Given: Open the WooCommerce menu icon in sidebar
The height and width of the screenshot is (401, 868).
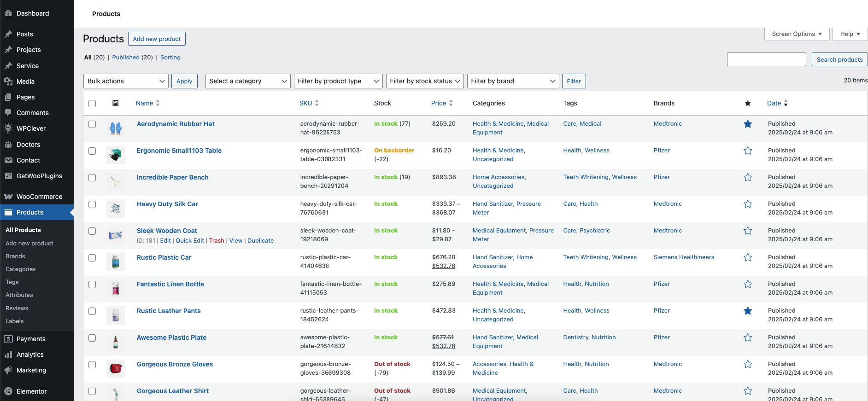Looking at the screenshot, I should point(8,197).
